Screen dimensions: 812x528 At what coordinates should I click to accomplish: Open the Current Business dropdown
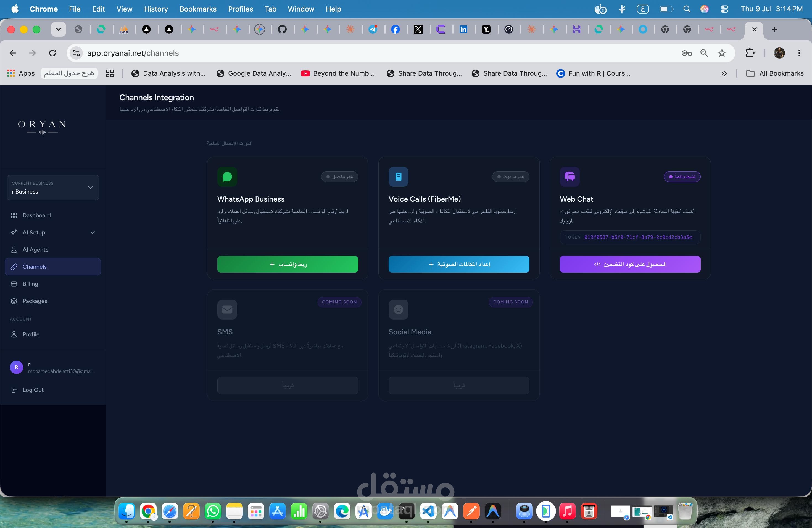click(53, 187)
